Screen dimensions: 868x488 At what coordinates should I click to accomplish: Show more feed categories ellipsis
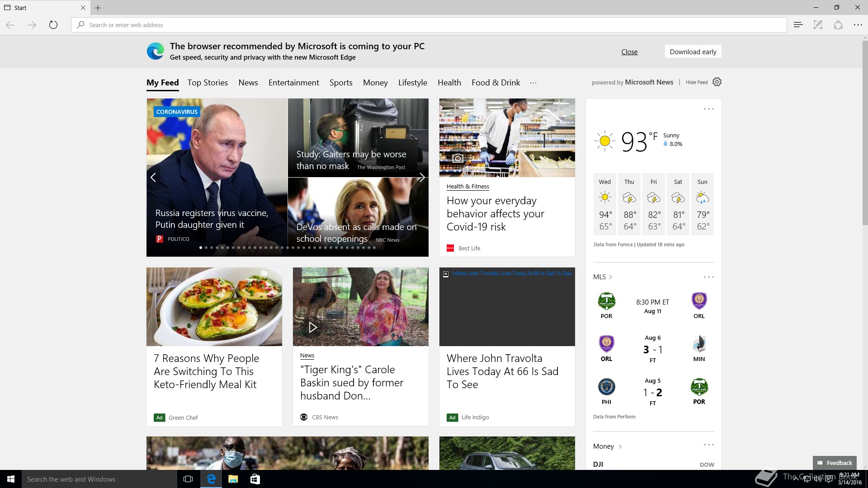[x=533, y=83]
